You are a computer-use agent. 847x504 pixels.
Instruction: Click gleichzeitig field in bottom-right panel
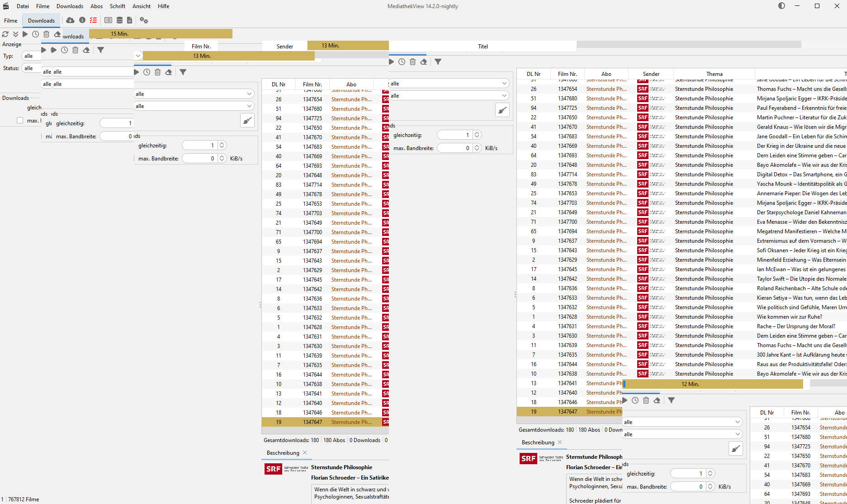(x=687, y=473)
